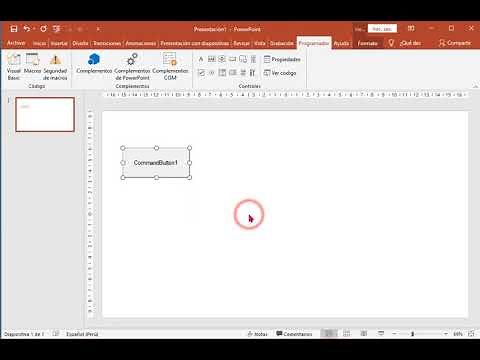Open Complementos COM dialog

coord(170,67)
